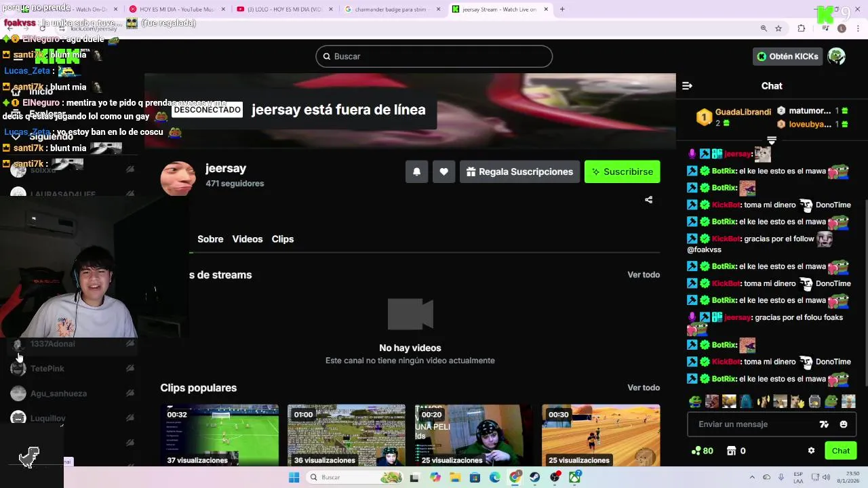This screenshot has height=488, width=868.
Task: Click GuadaLibrandi top gifter name
Action: (x=743, y=112)
